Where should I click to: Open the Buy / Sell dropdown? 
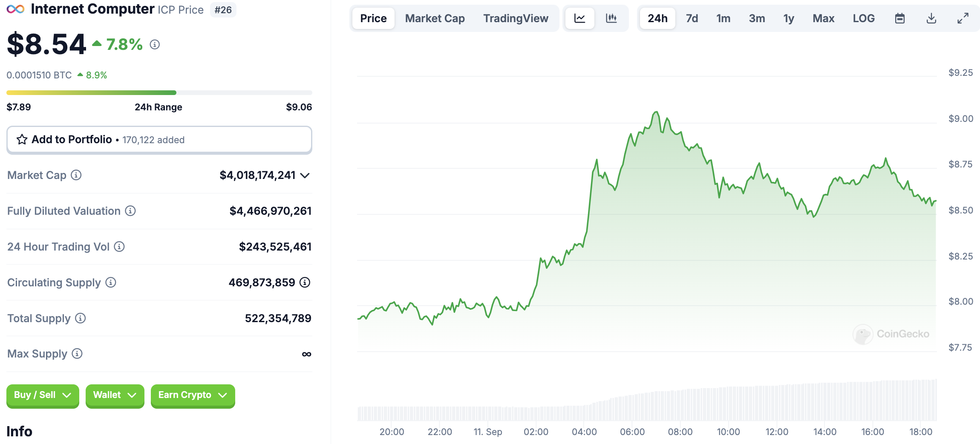point(43,395)
